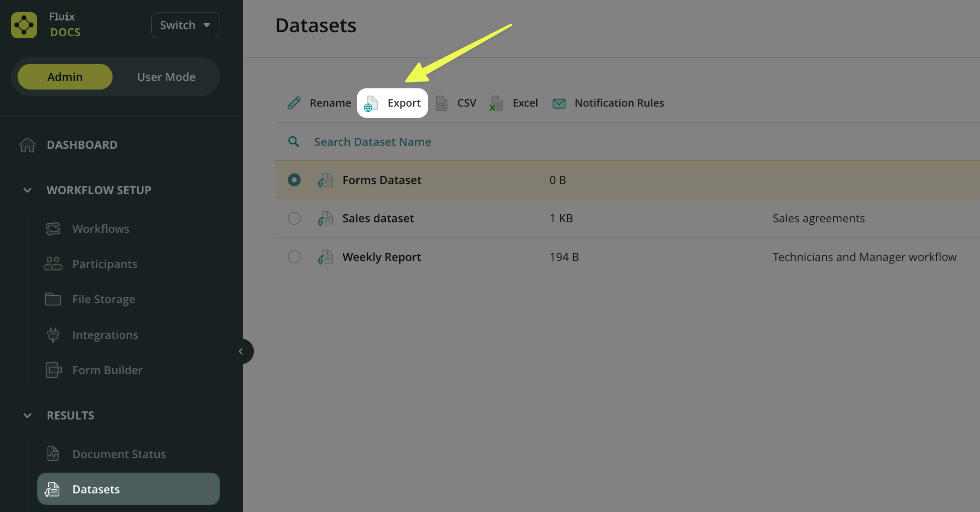The height and width of the screenshot is (512, 980).
Task: Open the Switch dropdown
Action: (185, 25)
